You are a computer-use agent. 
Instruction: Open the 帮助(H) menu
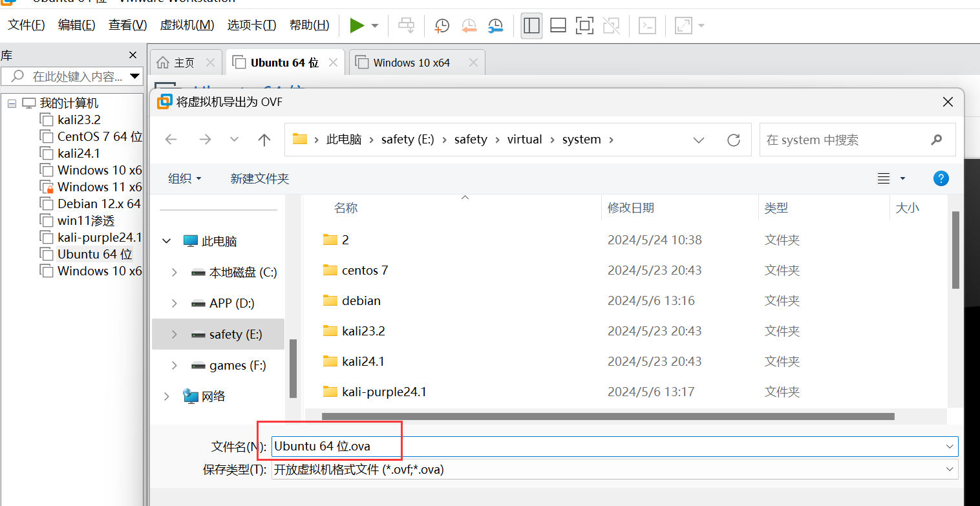point(309,25)
